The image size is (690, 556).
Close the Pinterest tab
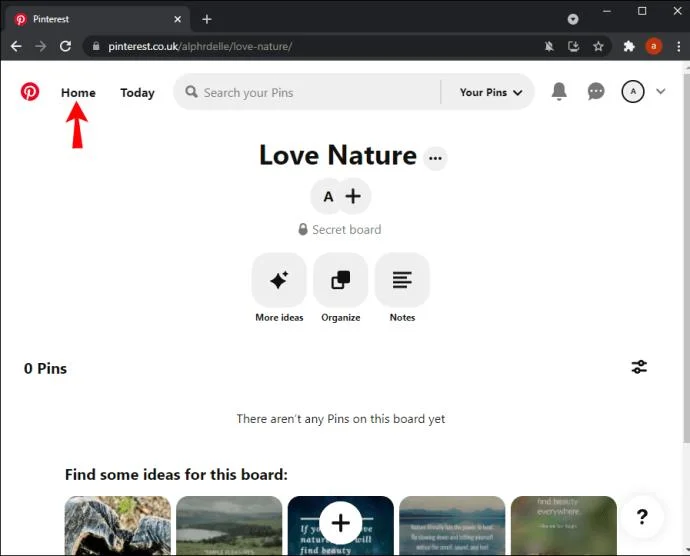177,19
